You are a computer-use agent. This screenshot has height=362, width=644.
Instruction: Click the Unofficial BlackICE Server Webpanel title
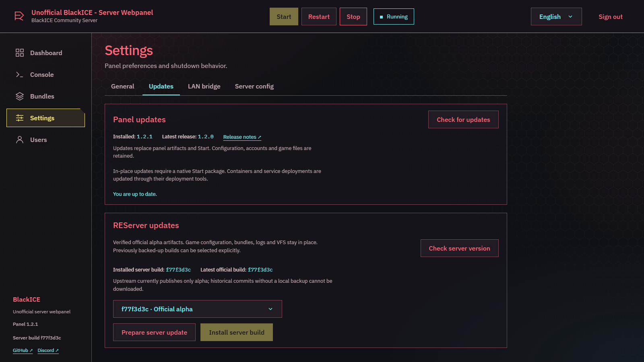click(92, 12)
